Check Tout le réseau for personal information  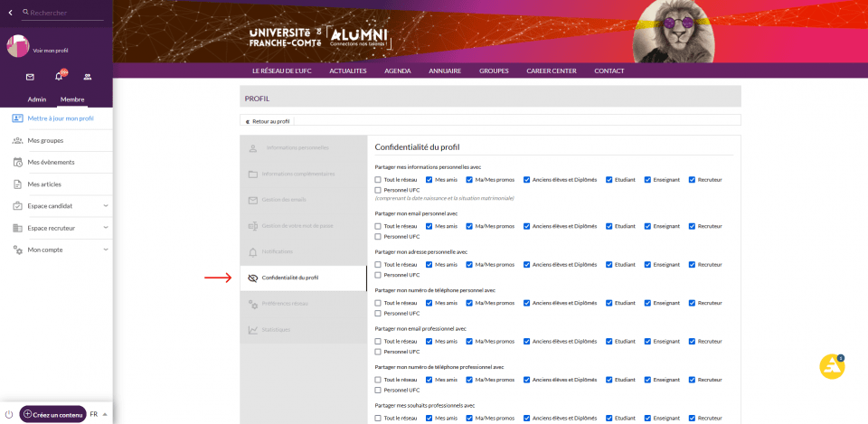pos(378,179)
